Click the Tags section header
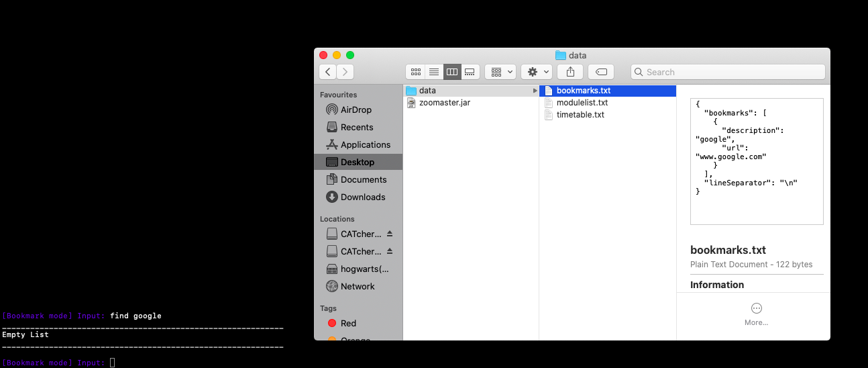The width and height of the screenshot is (868, 368). (328, 308)
